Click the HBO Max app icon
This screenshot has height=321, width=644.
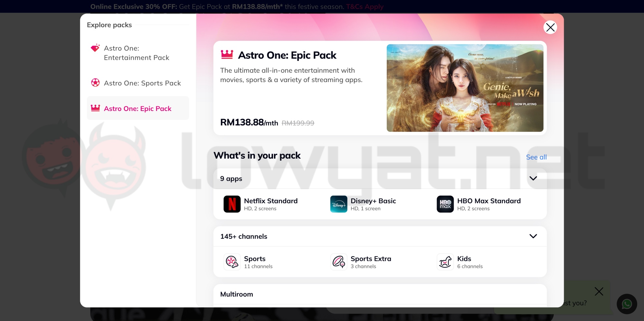pyautogui.click(x=445, y=204)
